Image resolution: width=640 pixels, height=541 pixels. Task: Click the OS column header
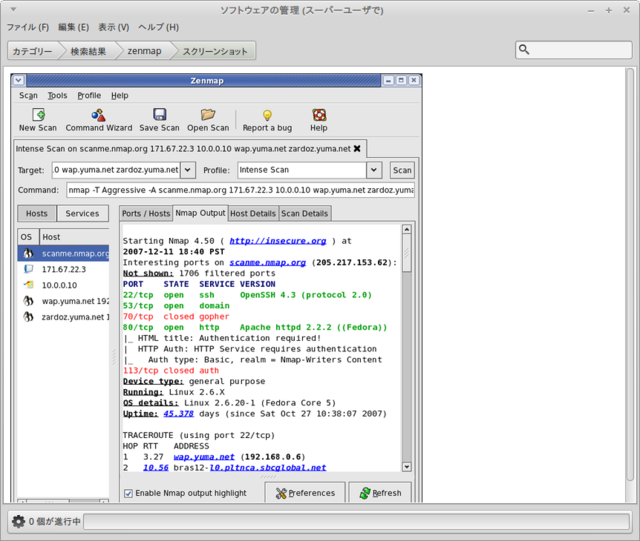(x=28, y=237)
